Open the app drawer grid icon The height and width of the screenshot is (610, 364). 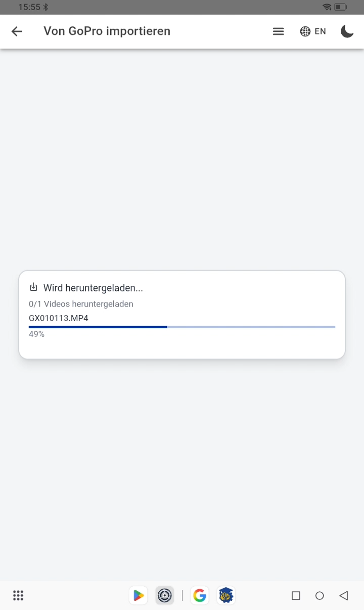pos(18,595)
